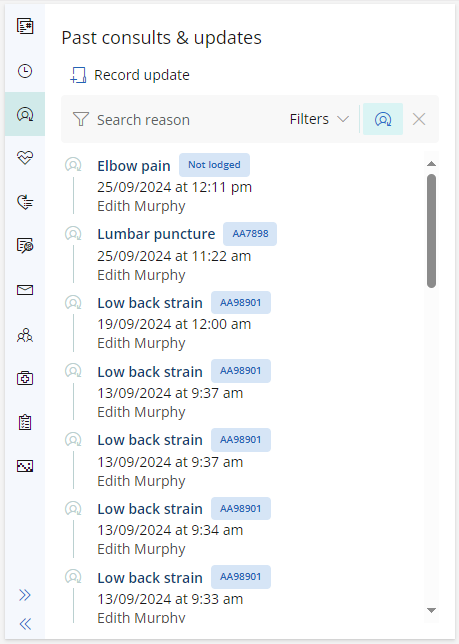This screenshot has height=644, width=459.
Task: Select the medical kit sidebar icon
Action: point(25,378)
